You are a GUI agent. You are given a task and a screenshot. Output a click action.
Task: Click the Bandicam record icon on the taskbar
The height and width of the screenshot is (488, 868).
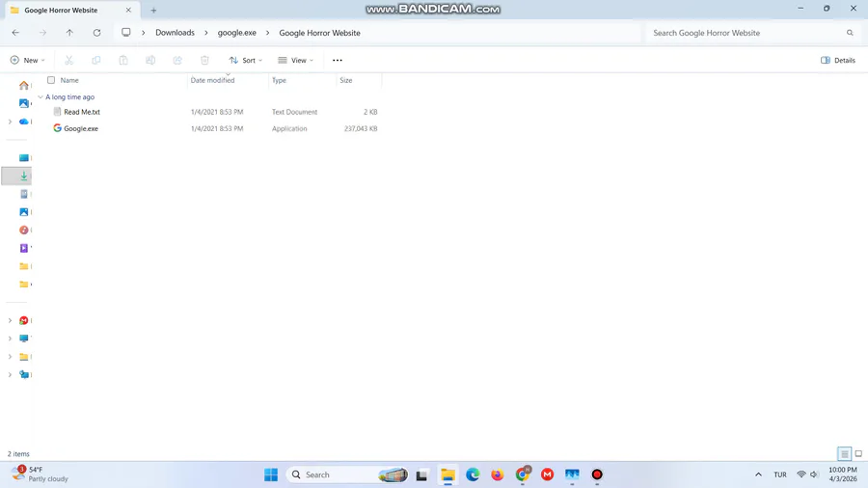pyautogui.click(x=597, y=474)
